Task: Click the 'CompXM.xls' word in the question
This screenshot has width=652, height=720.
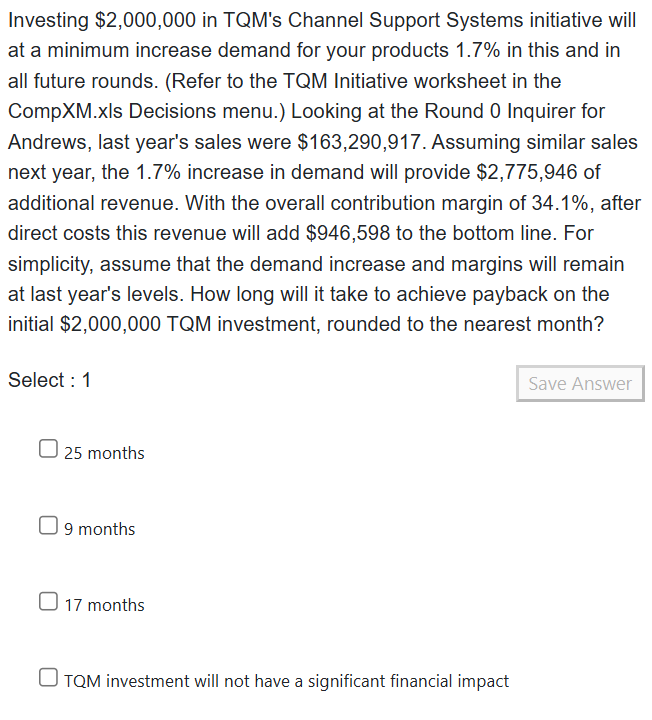Action: tap(65, 112)
